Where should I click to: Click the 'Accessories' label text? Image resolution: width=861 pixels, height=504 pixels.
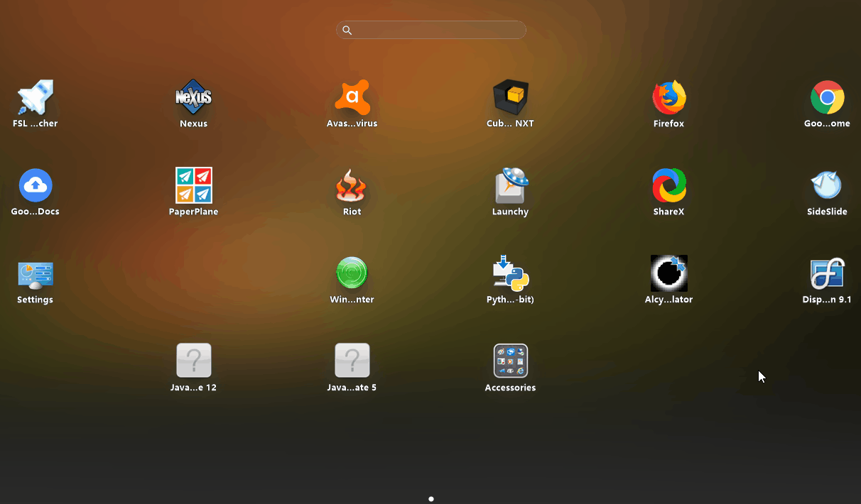511,388
